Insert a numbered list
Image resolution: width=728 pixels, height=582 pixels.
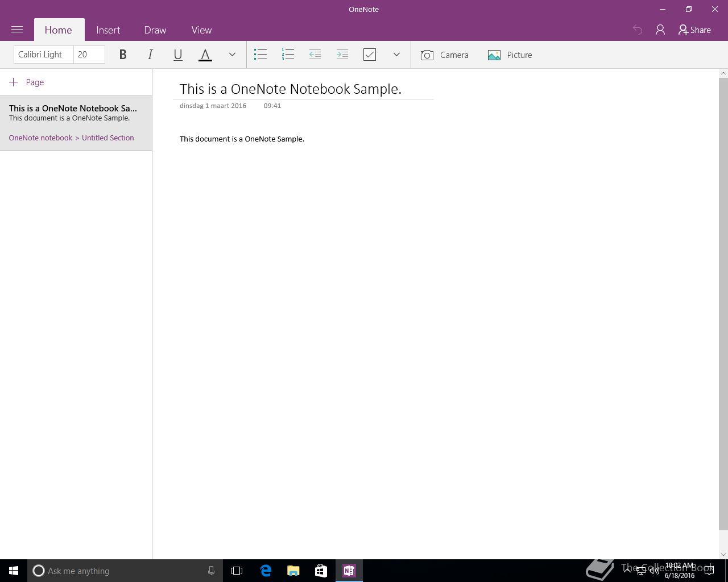288,55
